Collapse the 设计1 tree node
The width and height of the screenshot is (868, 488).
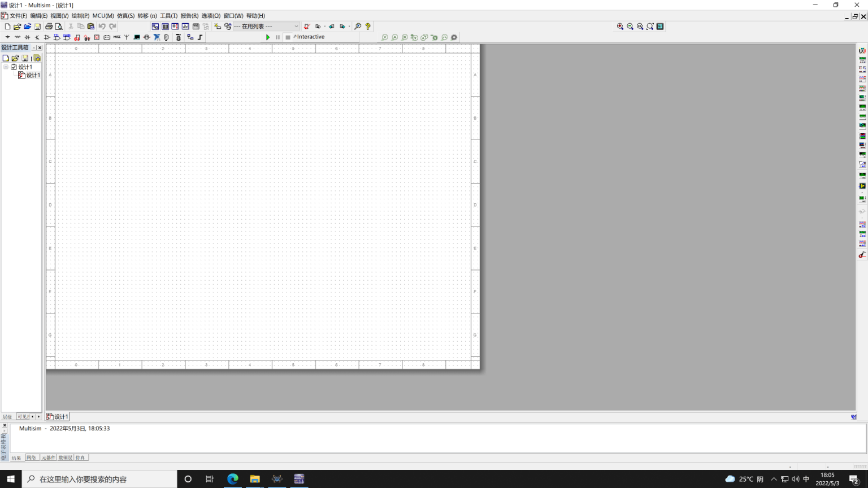(x=6, y=67)
